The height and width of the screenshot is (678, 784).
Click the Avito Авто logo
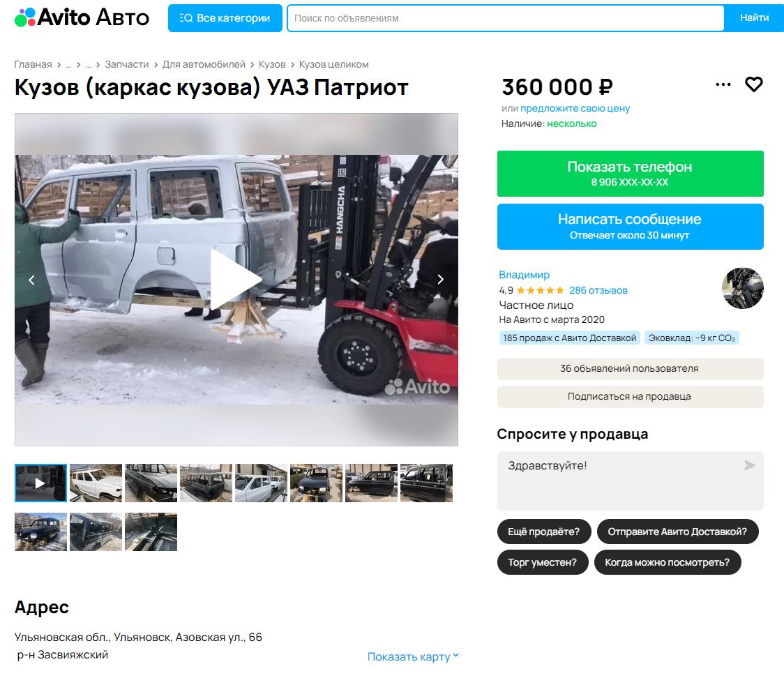click(x=82, y=17)
